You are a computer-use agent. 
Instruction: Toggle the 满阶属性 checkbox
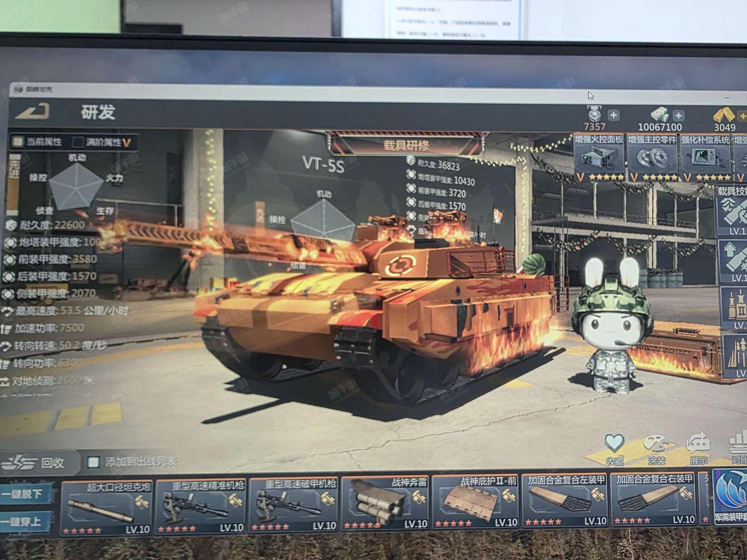coord(78,142)
